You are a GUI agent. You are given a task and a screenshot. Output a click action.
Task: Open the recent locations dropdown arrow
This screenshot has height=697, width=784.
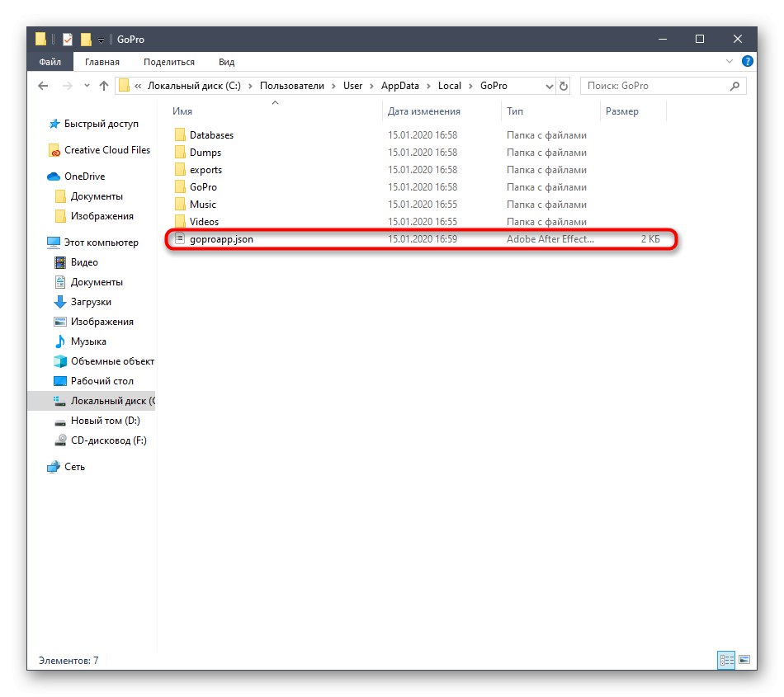[87, 86]
